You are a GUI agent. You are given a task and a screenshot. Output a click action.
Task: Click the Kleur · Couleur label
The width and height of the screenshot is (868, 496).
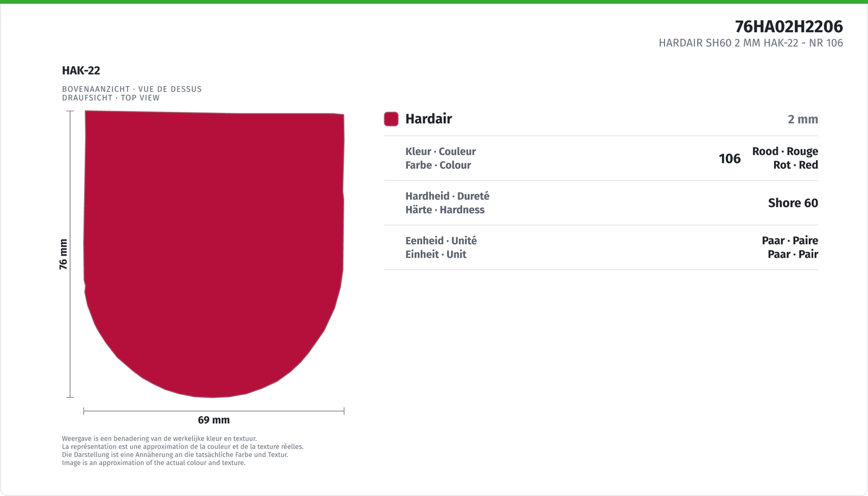coord(441,151)
